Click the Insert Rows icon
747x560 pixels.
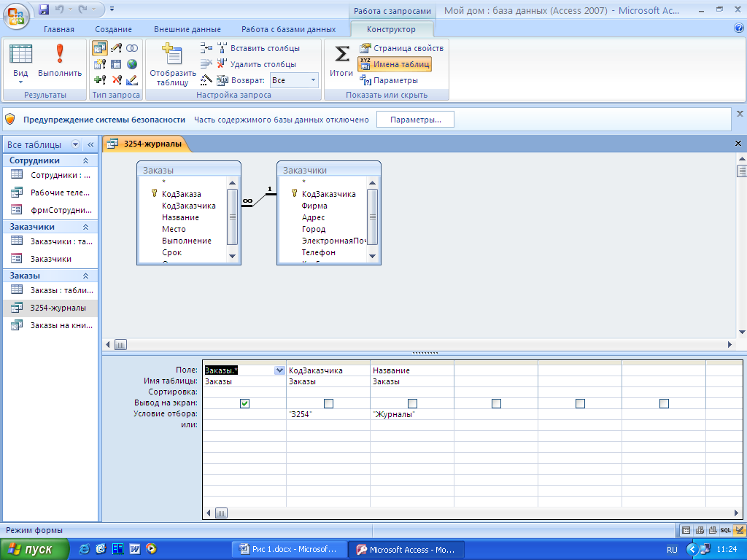coord(206,47)
